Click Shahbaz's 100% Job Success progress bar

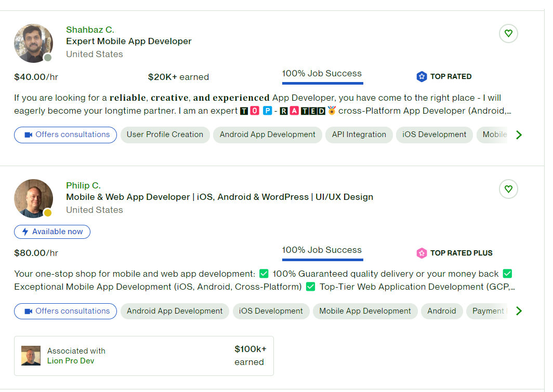[322, 83]
